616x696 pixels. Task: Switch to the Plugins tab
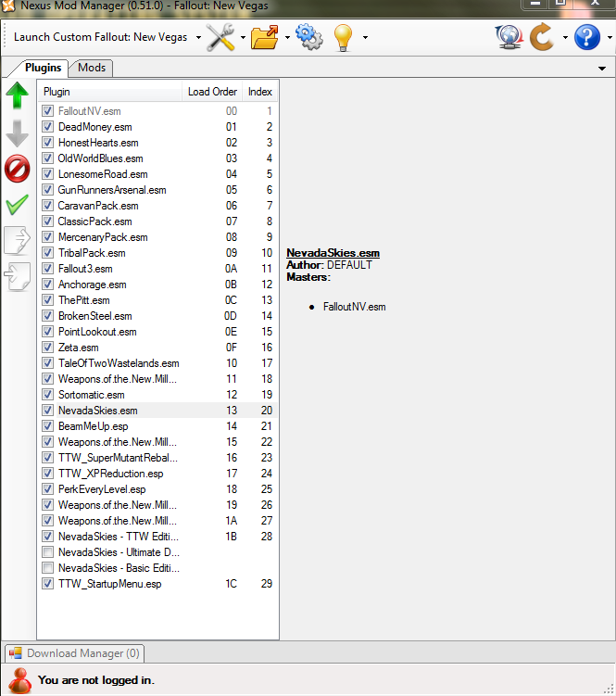click(43, 68)
